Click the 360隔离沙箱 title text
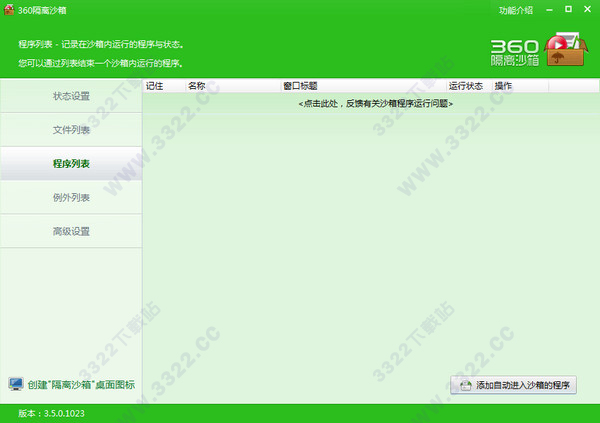 pos(42,10)
